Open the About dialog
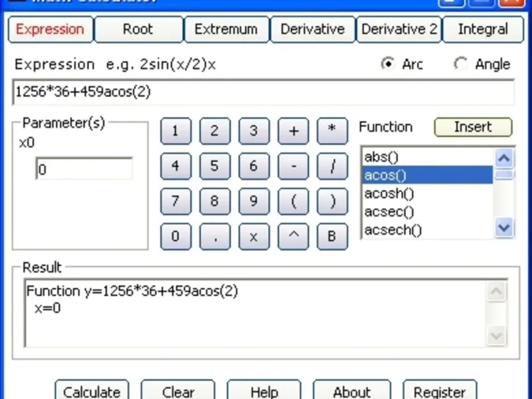 pos(352,390)
